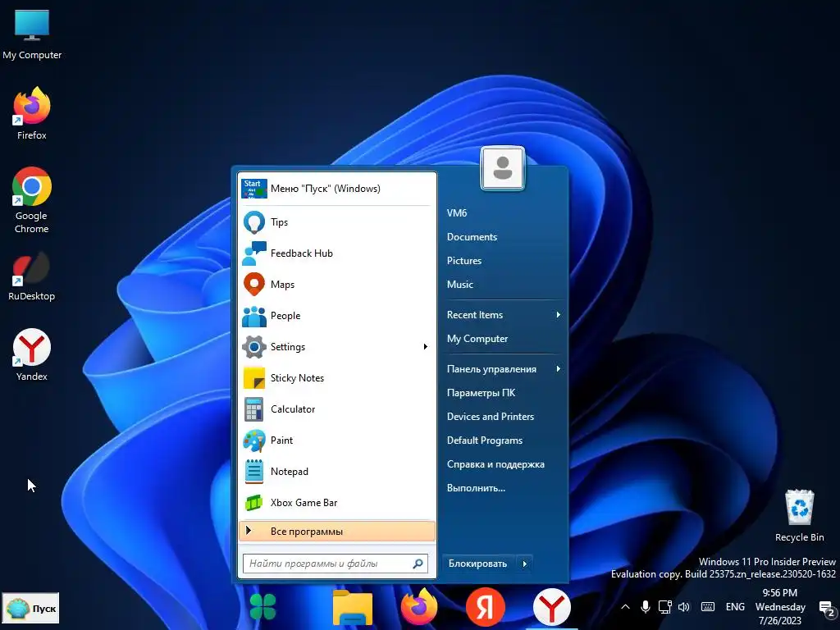Click the user account picture
Viewport: 840px width, 630px height.
coord(503,168)
